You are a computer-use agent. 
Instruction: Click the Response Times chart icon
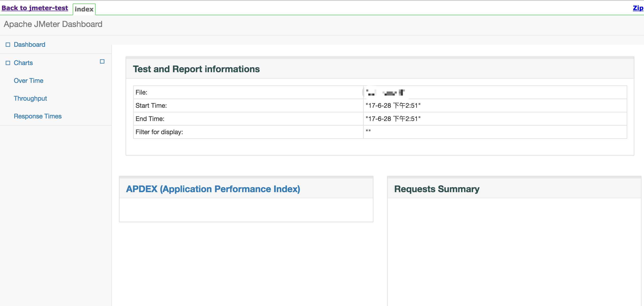[38, 116]
